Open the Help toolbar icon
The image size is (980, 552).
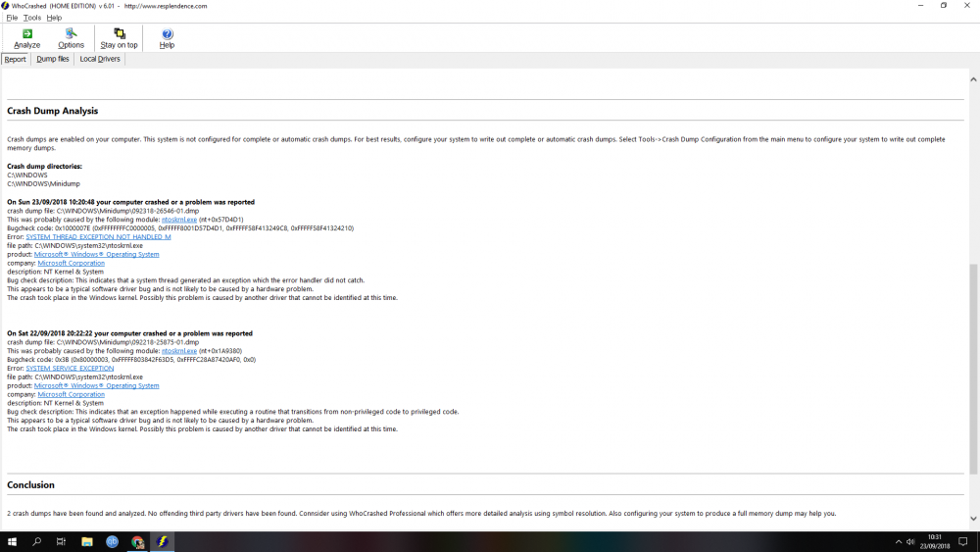(167, 38)
